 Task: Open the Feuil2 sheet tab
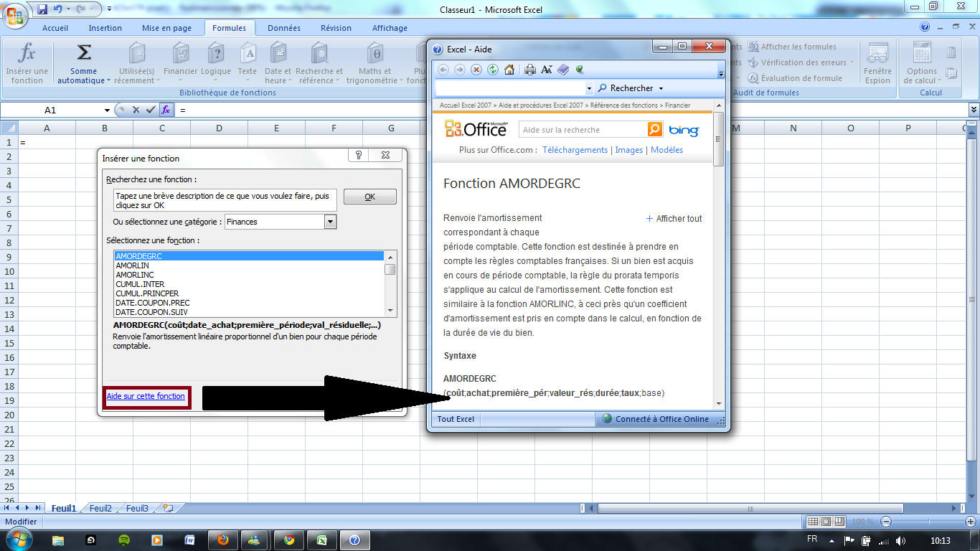(100, 508)
